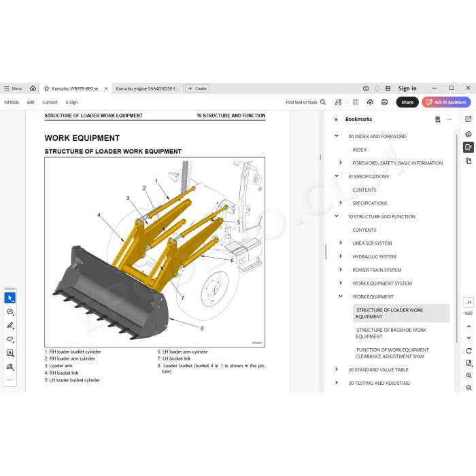
Task: Close the Bookmarks panel
Action: pos(336,120)
